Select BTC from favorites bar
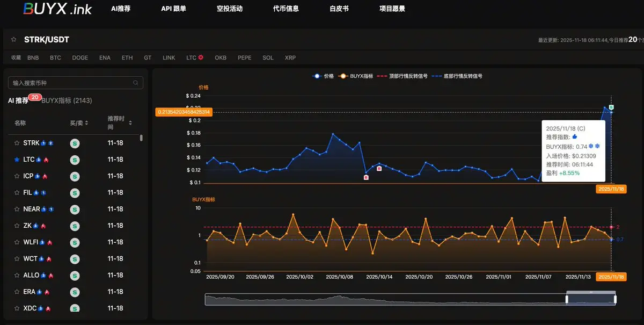The width and height of the screenshot is (644, 325). coord(55,57)
